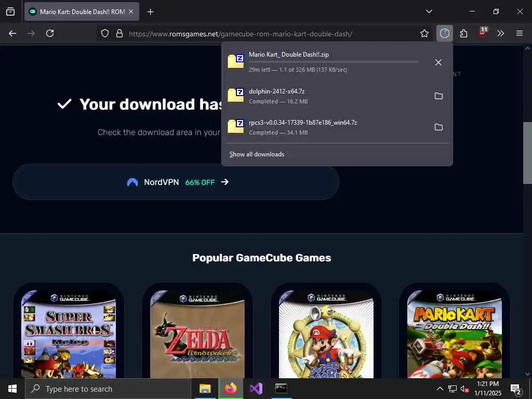Open Visual Studio from taskbar
The image size is (532, 399).
[x=256, y=389]
